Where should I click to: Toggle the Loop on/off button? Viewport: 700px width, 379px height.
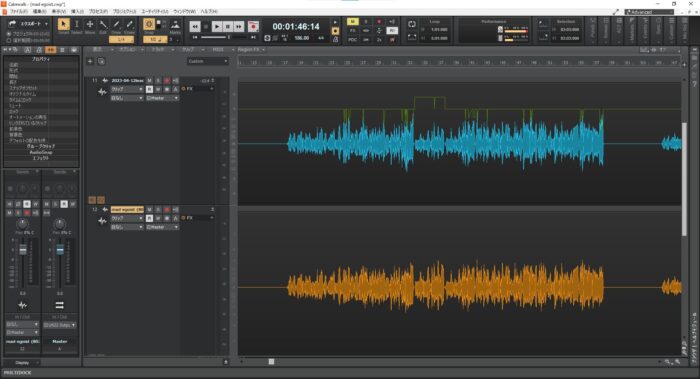412,24
